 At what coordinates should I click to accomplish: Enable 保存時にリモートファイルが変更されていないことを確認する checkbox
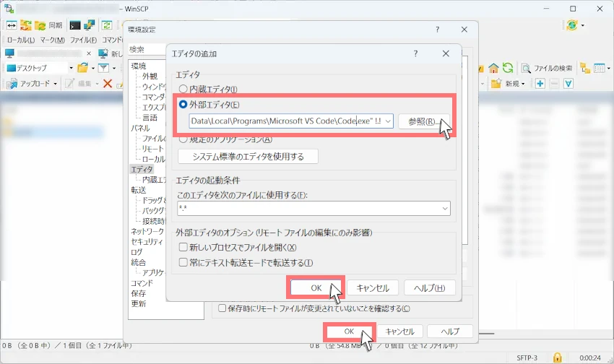(222, 308)
